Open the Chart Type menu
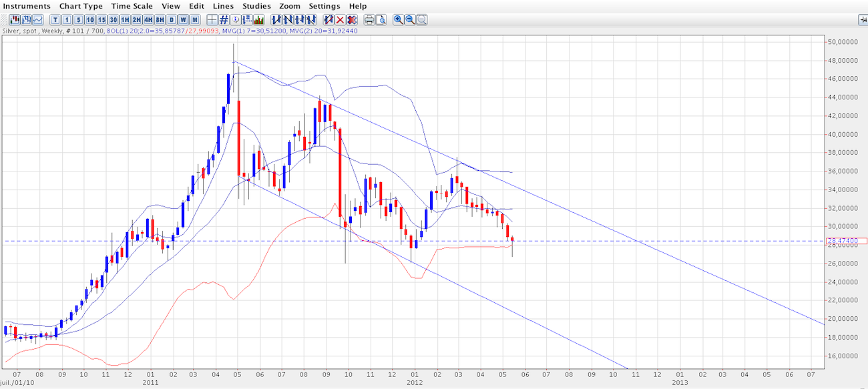 [x=81, y=6]
